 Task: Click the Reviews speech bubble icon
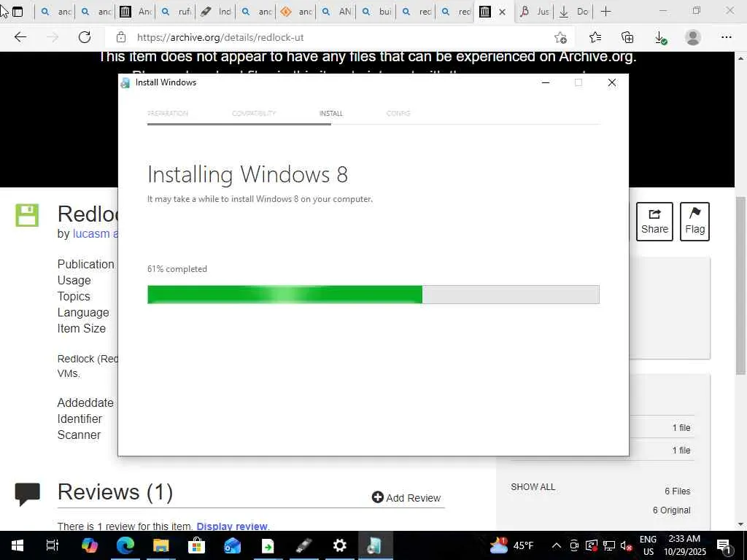click(28, 494)
